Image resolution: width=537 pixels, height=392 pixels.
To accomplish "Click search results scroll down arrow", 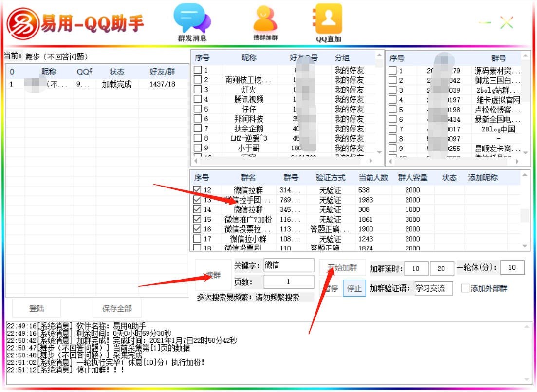I will (x=525, y=246).
